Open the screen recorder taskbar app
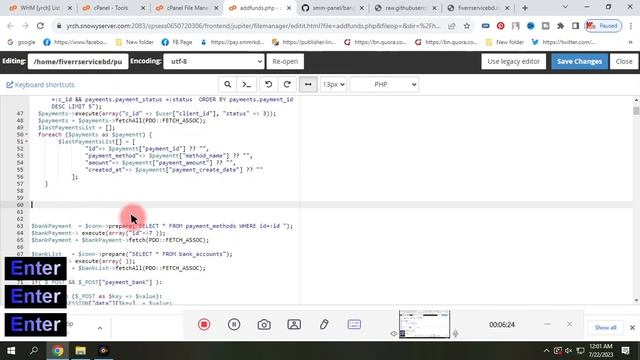640x360 pixels. coord(104,351)
